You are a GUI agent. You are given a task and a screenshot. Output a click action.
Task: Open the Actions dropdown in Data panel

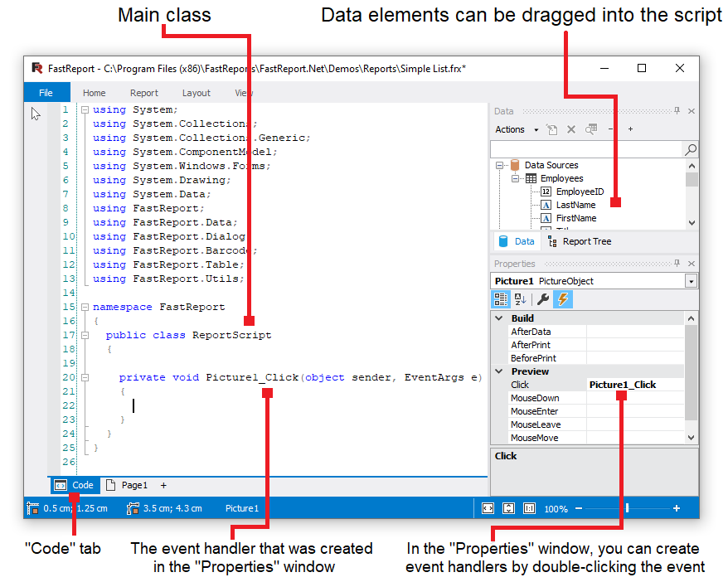[517, 129]
